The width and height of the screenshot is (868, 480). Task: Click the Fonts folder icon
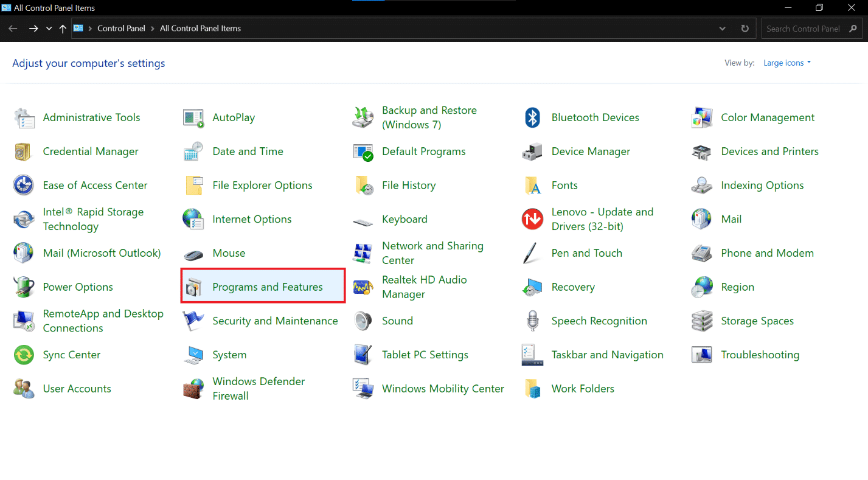click(532, 186)
